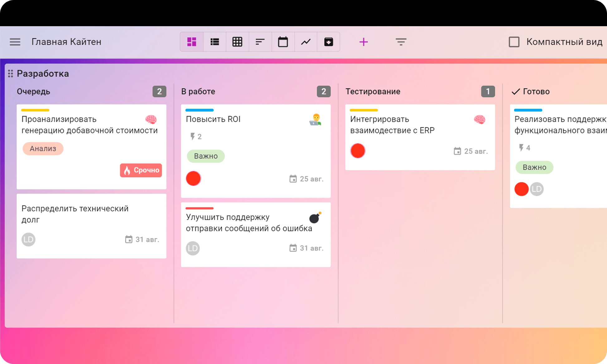Click Важно tag in Готово card
This screenshot has height=364, width=607.
click(x=534, y=167)
